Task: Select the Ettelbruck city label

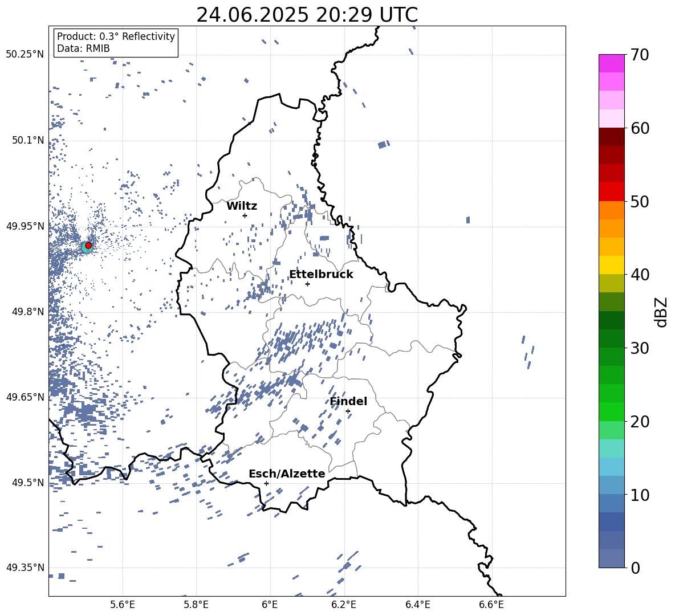Action: click(321, 275)
